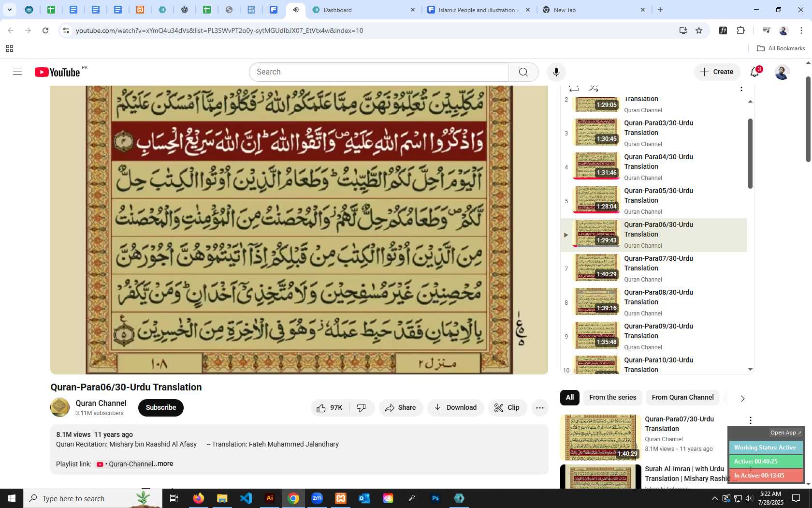The width and height of the screenshot is (812, 508).
Task: Open Chrome profile icon in toolbar
Action: [x=783, y=30]
